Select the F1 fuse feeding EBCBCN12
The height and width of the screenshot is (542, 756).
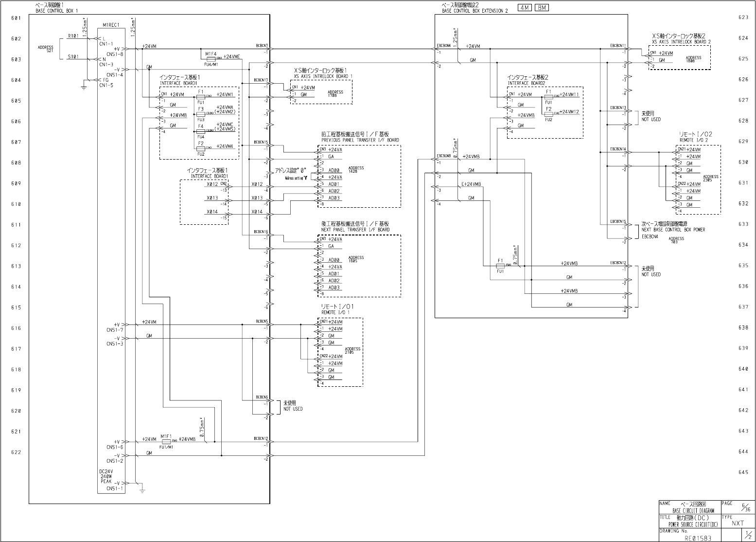[x=500, y=266]
